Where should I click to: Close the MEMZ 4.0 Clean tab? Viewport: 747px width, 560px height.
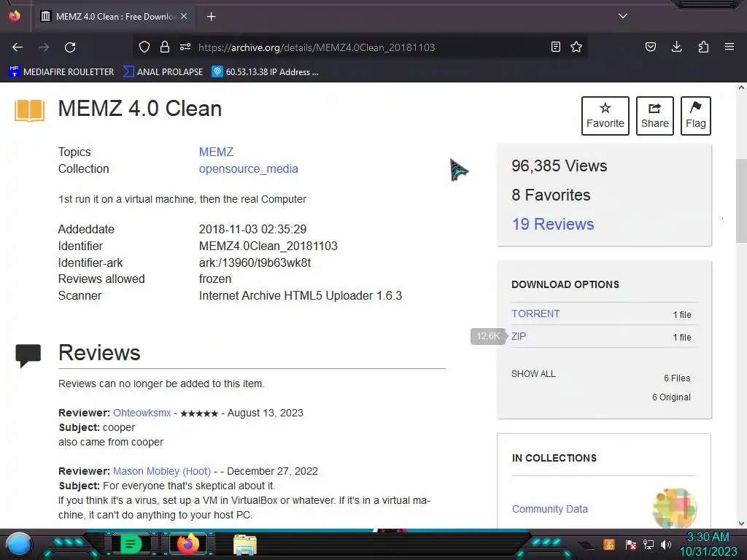click(184, 16)
